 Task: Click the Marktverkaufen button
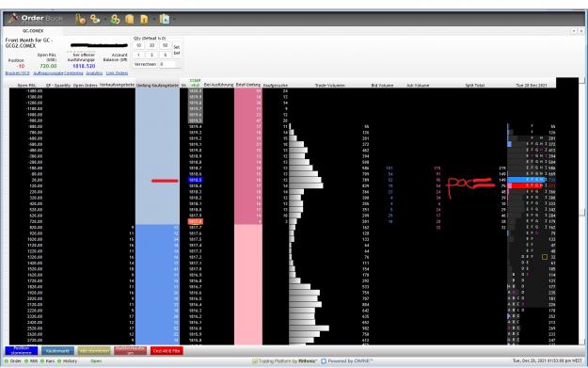tap(131, 351)
